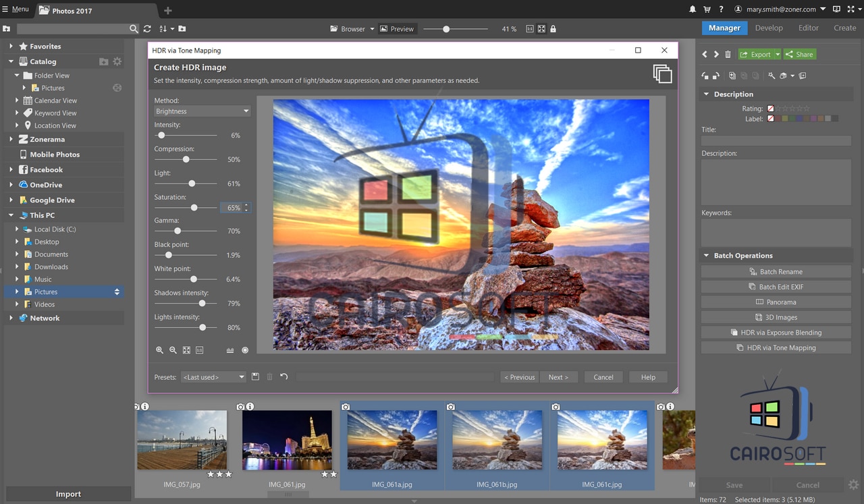Screen dimensions: 864x504
Task: Go to next photo arrow in Manager panel
Action: [x=716, y=55]
